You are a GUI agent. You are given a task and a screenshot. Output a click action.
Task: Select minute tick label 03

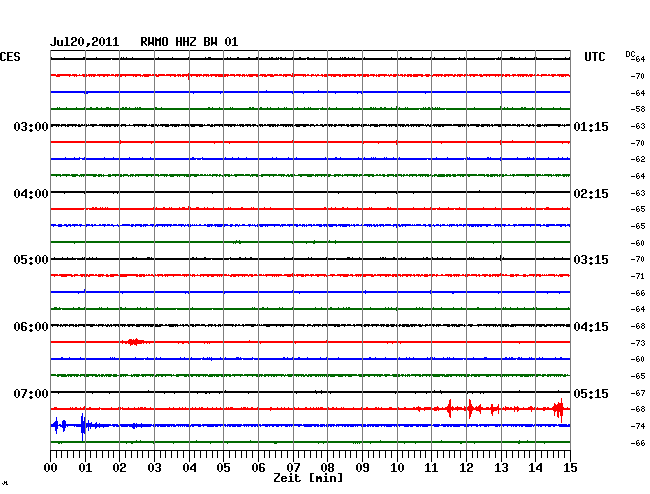pyautogui.click(x=154, y=468)
